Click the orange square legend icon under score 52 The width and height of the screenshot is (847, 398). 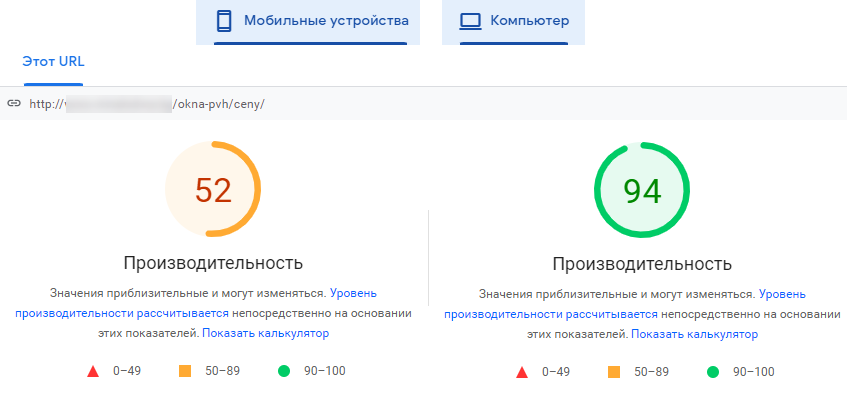(x=185, y=371)
